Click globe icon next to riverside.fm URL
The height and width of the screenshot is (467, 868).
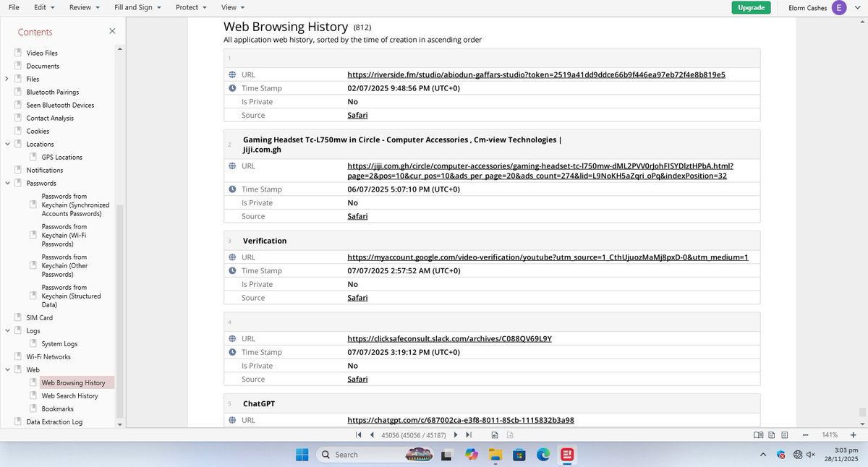(232, 74)
